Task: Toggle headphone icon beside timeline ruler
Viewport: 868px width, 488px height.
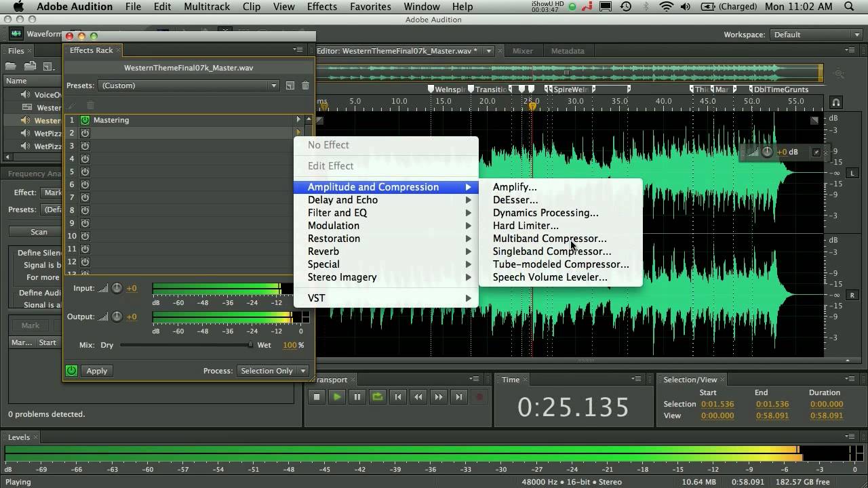Action: click(x=836, y=102)
